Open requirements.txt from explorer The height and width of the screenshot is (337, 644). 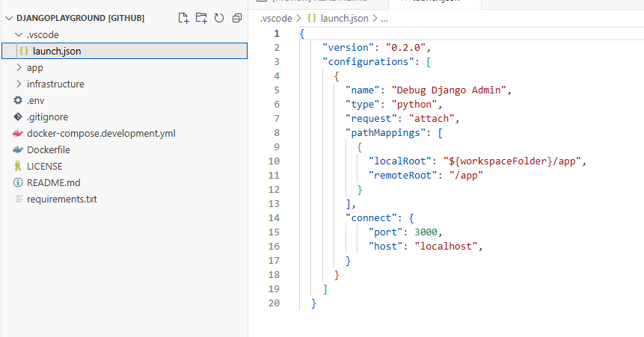click(61, 199)
